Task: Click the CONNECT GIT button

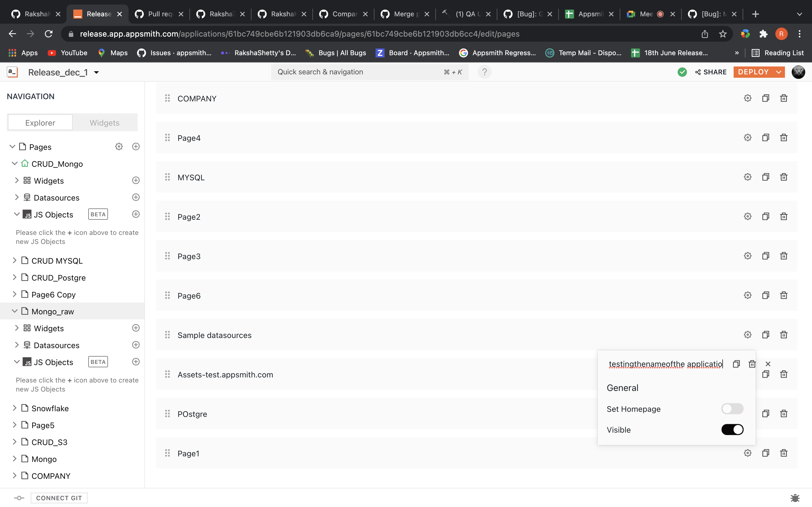Action: [59, 498]
